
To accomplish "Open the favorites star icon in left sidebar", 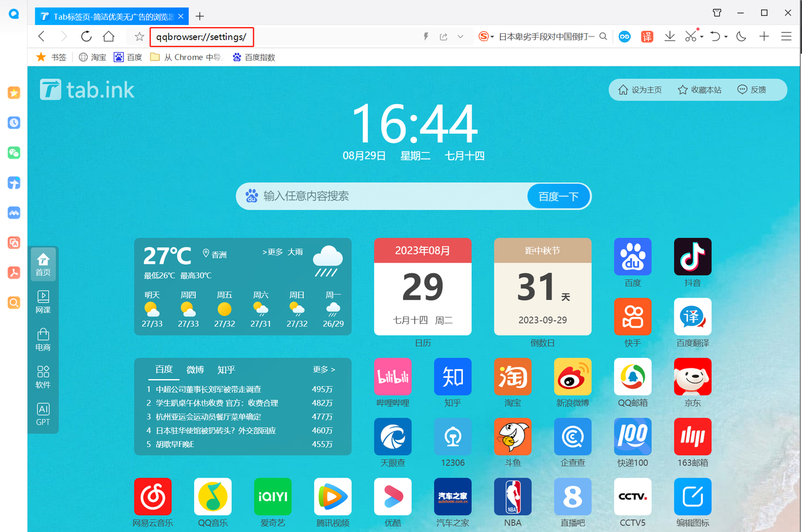I will pos(14,93).
